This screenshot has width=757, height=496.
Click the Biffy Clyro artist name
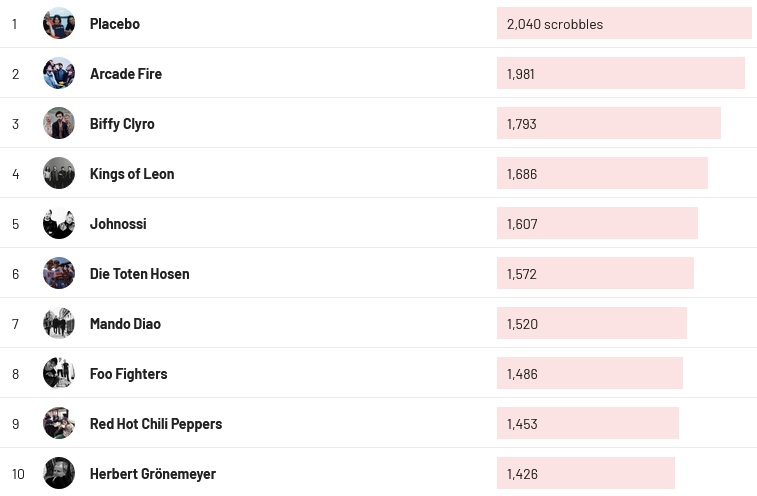click(x=122, y=124)
